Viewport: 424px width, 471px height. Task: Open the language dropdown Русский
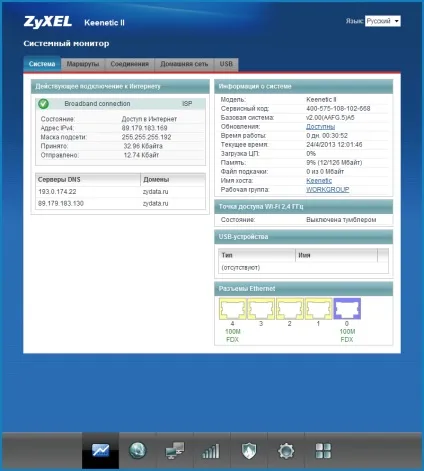[x=383, y=21]
